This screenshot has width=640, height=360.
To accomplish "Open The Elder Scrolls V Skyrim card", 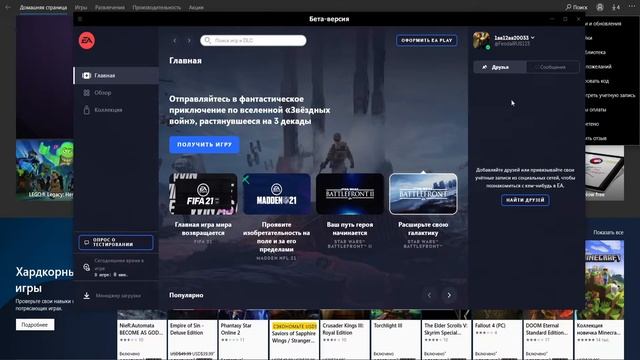I will 446,335.
